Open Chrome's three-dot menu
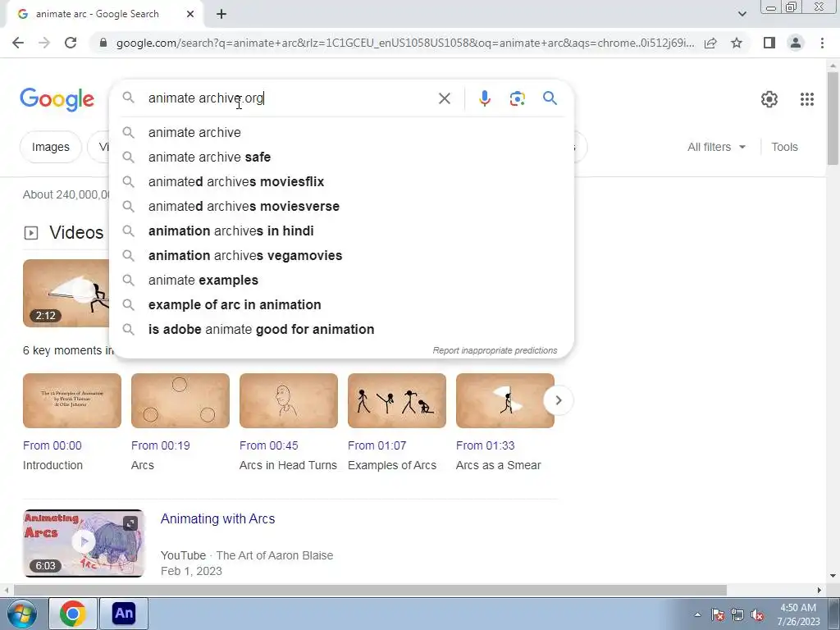 [x=822, y=43]
